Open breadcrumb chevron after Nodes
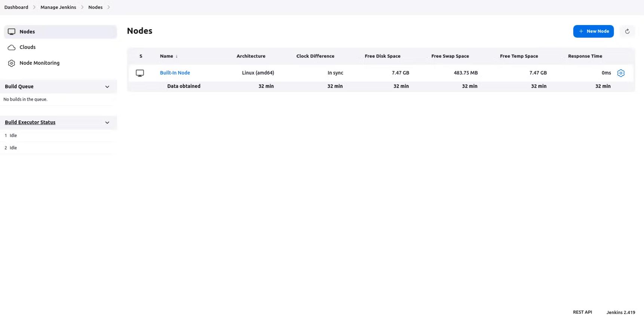The height and width of the screenshot is (317, 644). point(108,7)
